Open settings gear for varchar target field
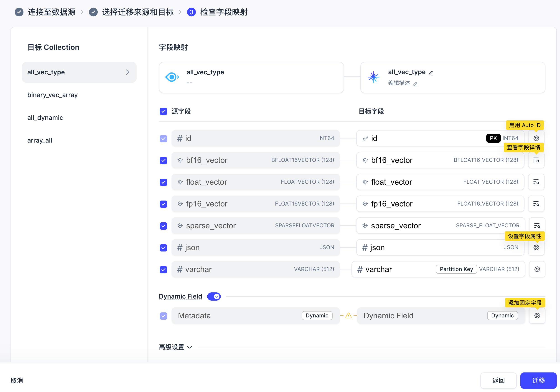560x392 pixels. point(537,269)
